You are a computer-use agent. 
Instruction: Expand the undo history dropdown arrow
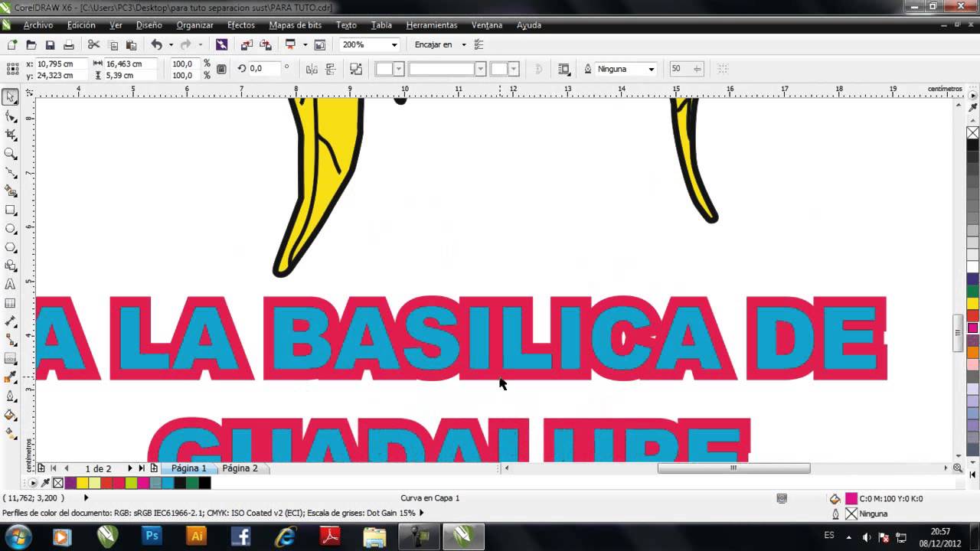(x=170, y=45)
